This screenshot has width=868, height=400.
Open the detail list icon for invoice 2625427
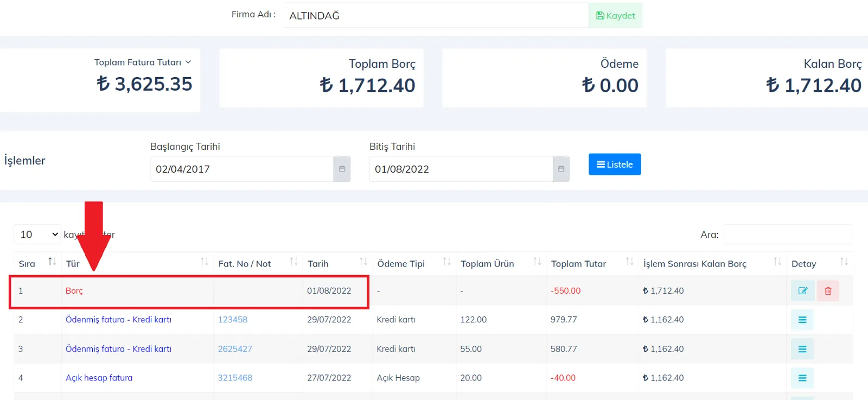802,349
